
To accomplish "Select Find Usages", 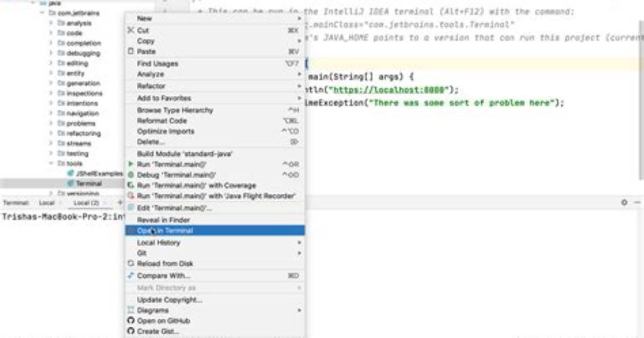I will click(215, 64).
